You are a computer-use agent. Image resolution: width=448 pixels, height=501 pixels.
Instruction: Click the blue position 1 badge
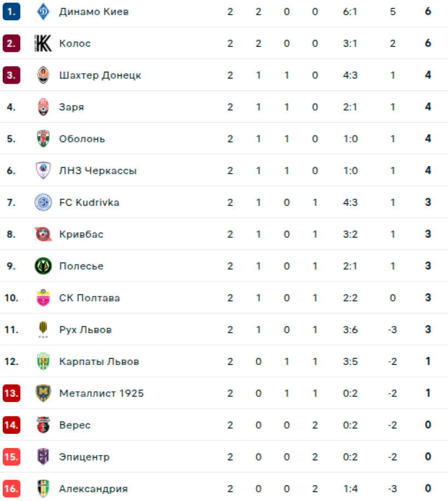(11, 11)
